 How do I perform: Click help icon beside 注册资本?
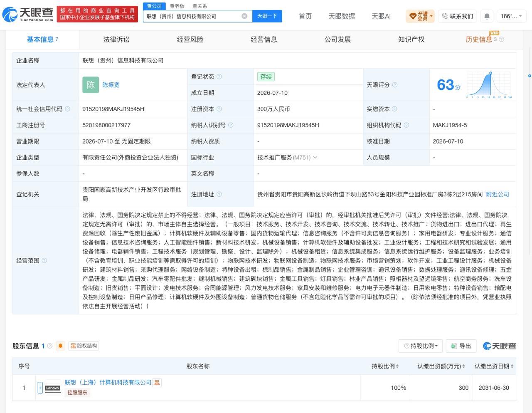pyautogui.click(x=219, y=109)
